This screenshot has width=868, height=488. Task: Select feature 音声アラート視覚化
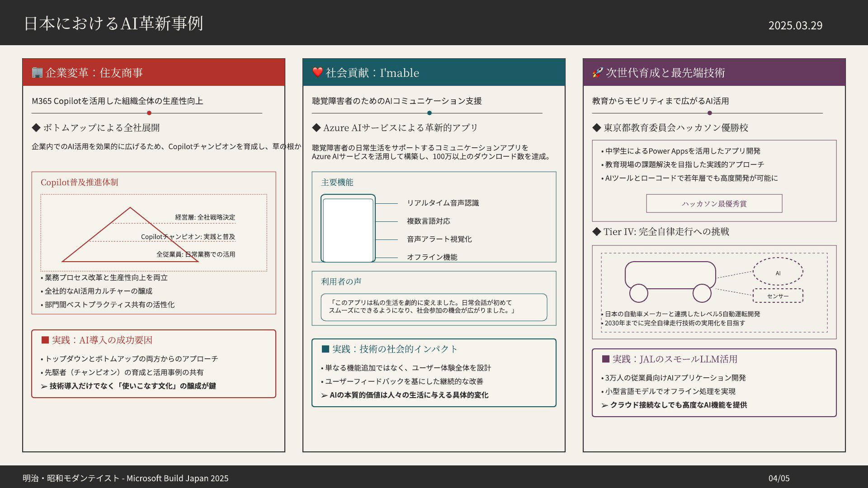tap(439, 239)
